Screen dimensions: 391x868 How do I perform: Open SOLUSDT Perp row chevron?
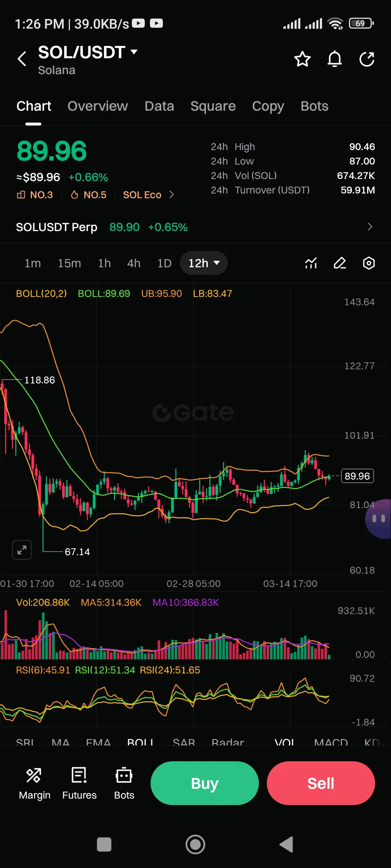pyautogui.click(x=370, y=227)
